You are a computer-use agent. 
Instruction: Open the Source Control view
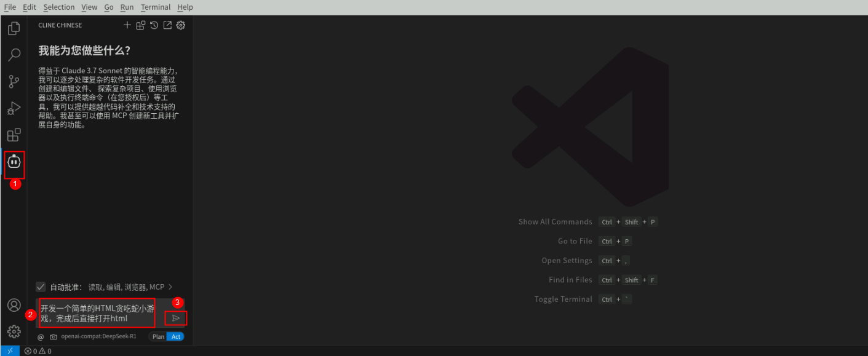(x=14, y=82)
